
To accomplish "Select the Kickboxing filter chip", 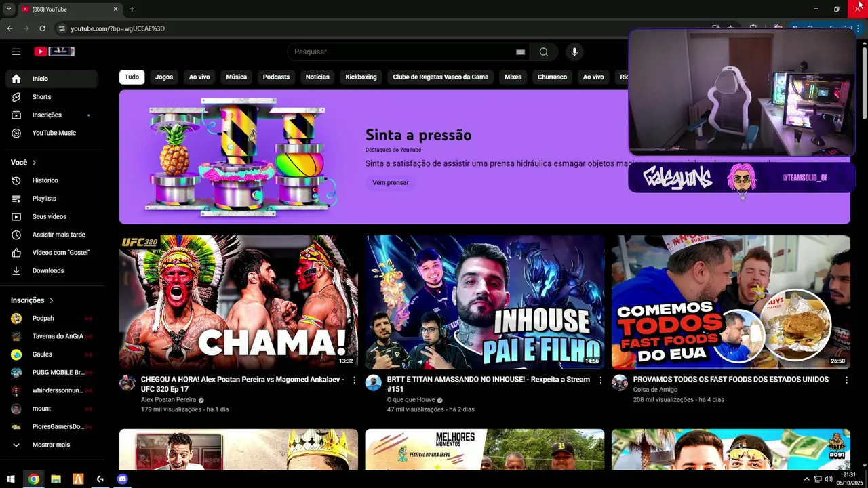I will tap(361, 77).
